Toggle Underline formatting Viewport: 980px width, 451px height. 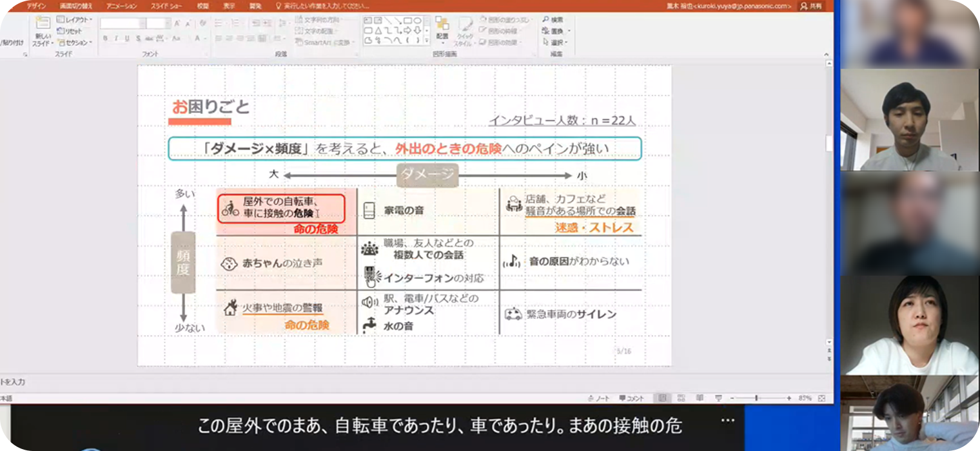(x=128, y=37)
